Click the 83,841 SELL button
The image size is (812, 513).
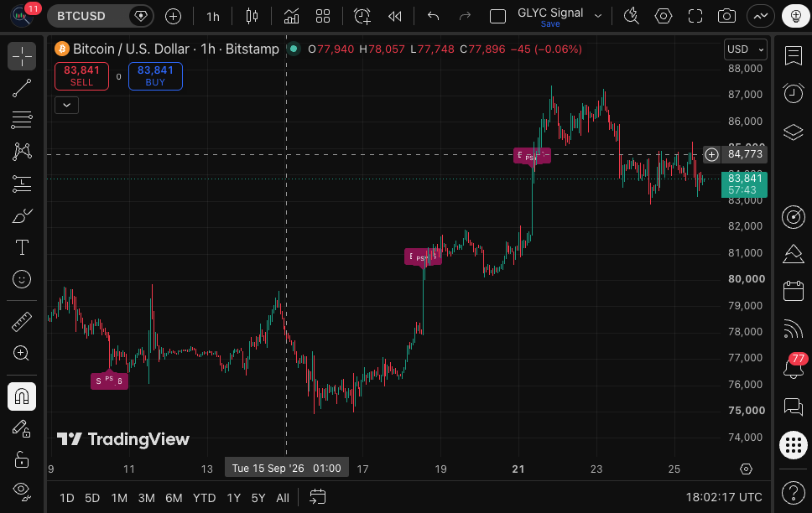pos(82,76)
